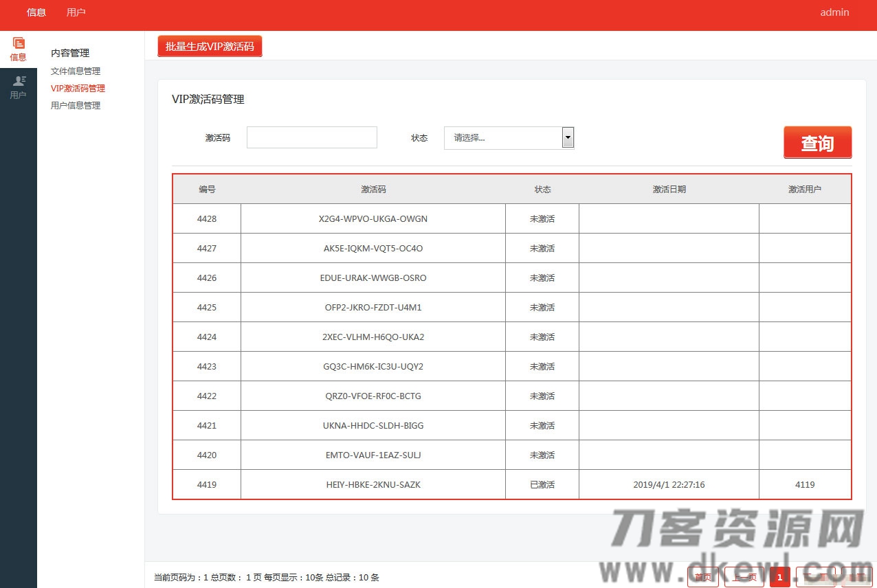Click the 已激活 status cell of row 4419
The height and width of the screenshot is (588, 877).
(542, 484)
